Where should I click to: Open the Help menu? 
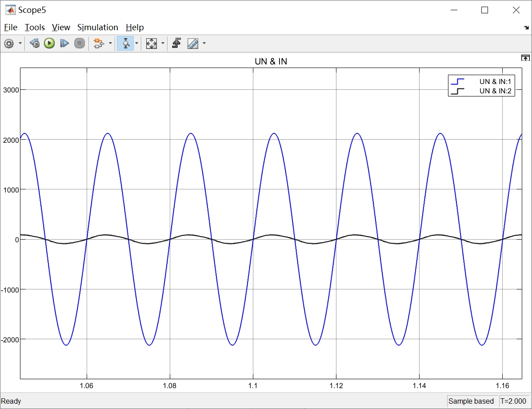(x=135, y=27)
